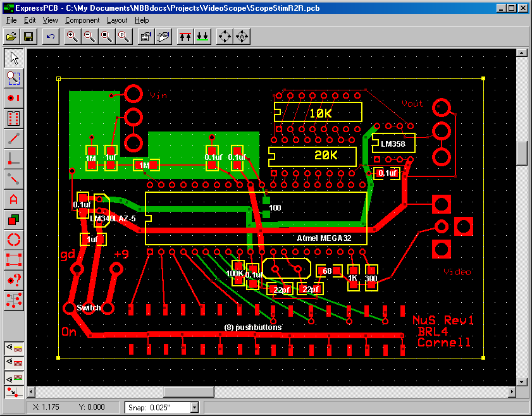The width and height of the screenshot is (532, 416).
Task: Open the component manager icon
Action: (x=163, y=36)
